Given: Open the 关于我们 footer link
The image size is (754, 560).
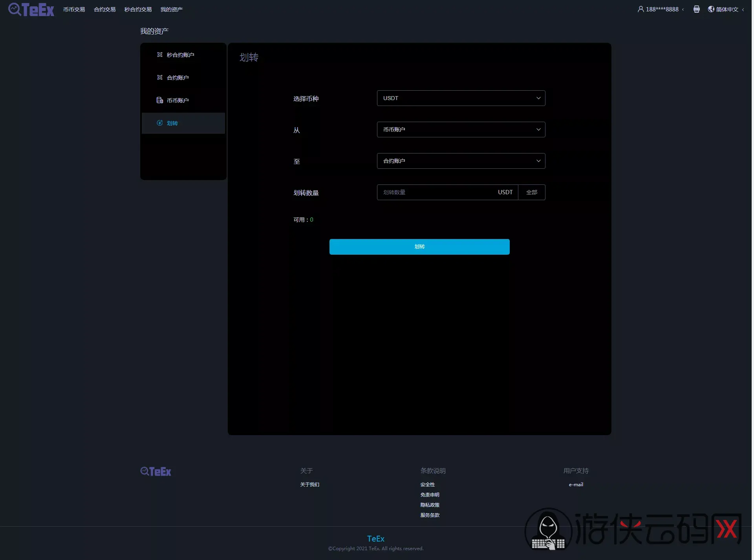Looking at the screenshot, I should click(x=311, y=485).
